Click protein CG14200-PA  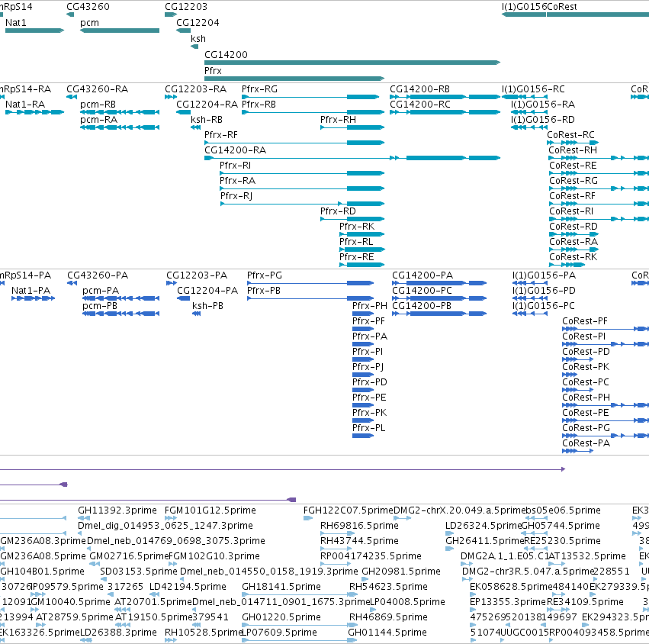(439, 283)
